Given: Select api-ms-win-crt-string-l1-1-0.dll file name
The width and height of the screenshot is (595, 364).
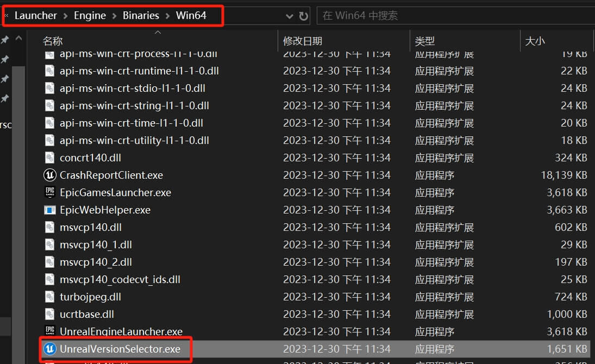Looking at the screenshot, I should [x=134, y=105].
